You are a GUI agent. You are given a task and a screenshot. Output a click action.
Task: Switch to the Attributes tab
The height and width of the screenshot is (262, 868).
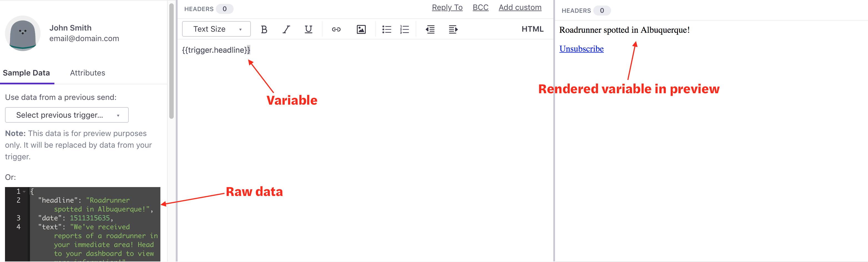click(87, 72)
